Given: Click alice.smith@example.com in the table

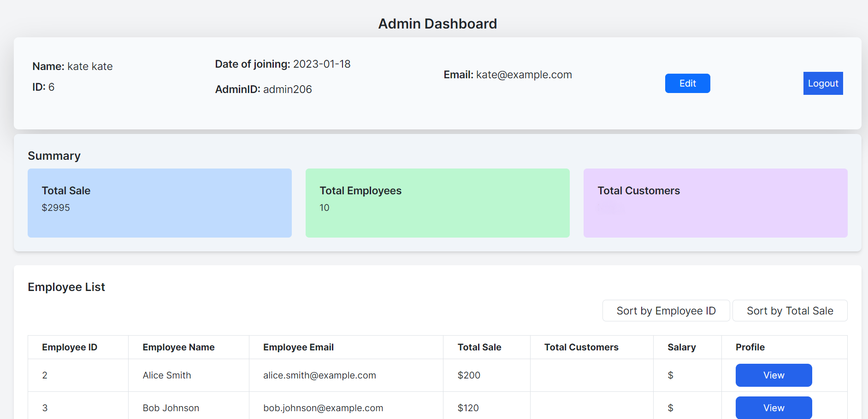Looking at the screenshot, I should [x=319, y=375].
